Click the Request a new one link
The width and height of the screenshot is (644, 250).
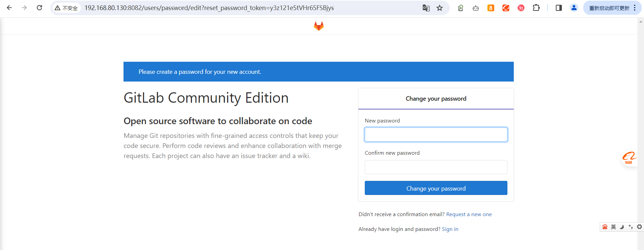click(468, 214)
